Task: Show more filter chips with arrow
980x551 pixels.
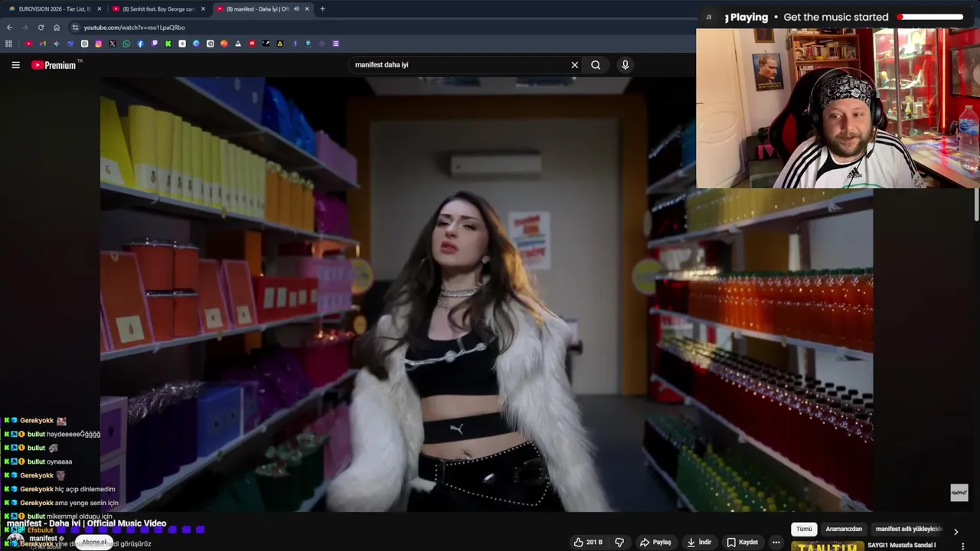Action: [x=955, y=531]
